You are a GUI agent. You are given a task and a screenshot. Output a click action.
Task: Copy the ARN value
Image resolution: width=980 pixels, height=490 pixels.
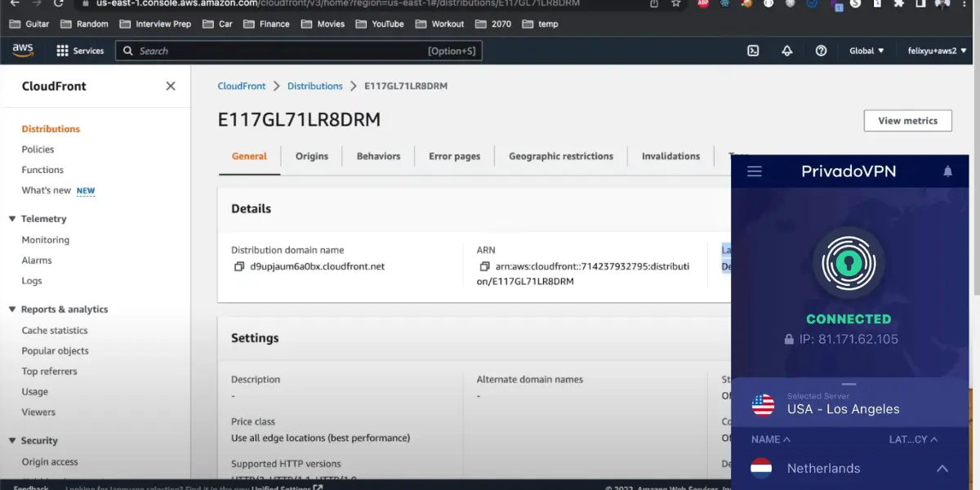coord(484,266)
